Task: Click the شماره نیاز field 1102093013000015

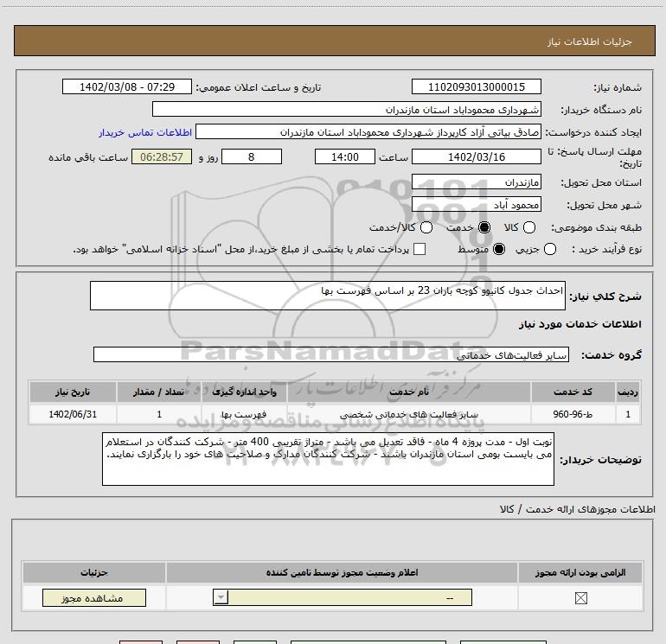Action: 476,86
